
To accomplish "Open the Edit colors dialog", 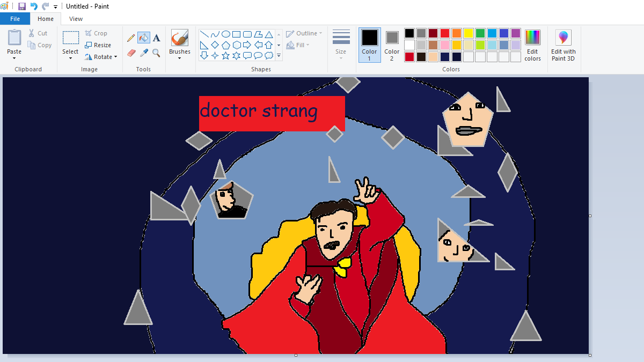I will click(532, 45).
